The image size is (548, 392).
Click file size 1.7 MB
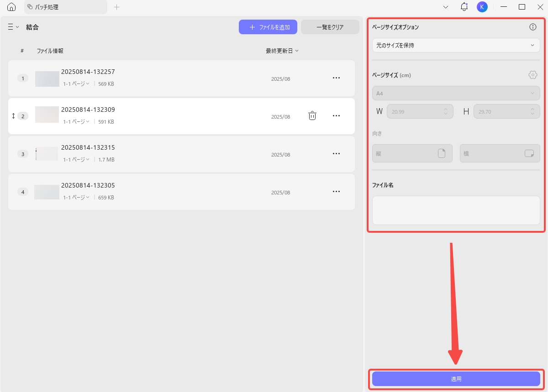pyautogui.click(x=106, y=160)
